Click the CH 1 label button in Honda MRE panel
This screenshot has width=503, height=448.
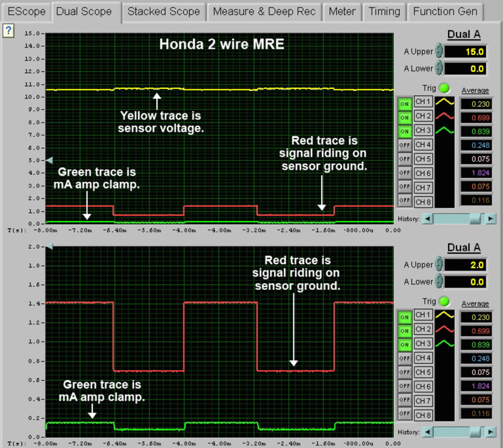tap(423, 102)
